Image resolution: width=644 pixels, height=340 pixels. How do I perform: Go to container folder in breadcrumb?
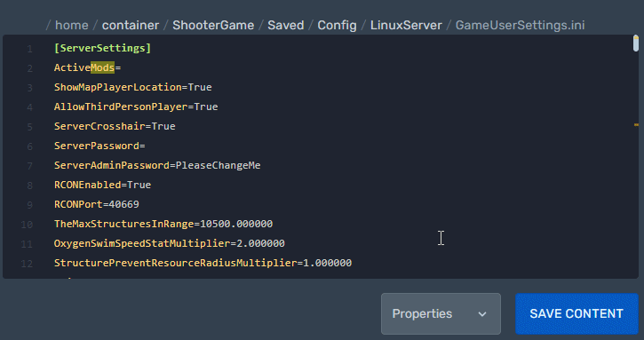click(131, 25)
